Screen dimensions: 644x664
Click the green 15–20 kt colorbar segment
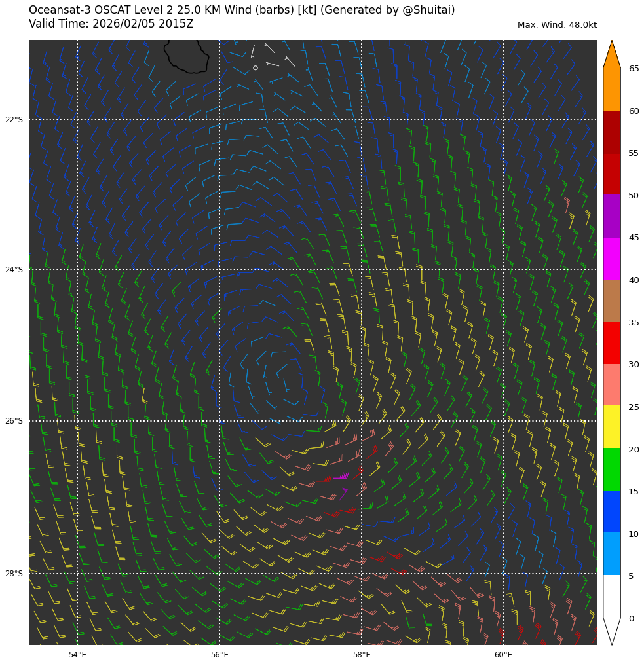[611, 470]
